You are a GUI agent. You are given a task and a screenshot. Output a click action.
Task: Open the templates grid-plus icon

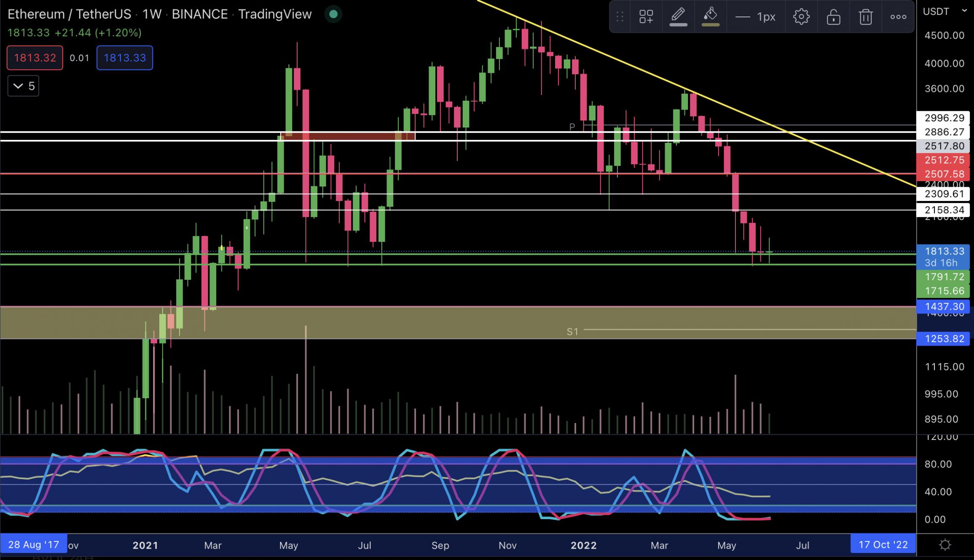coord(646,17)
